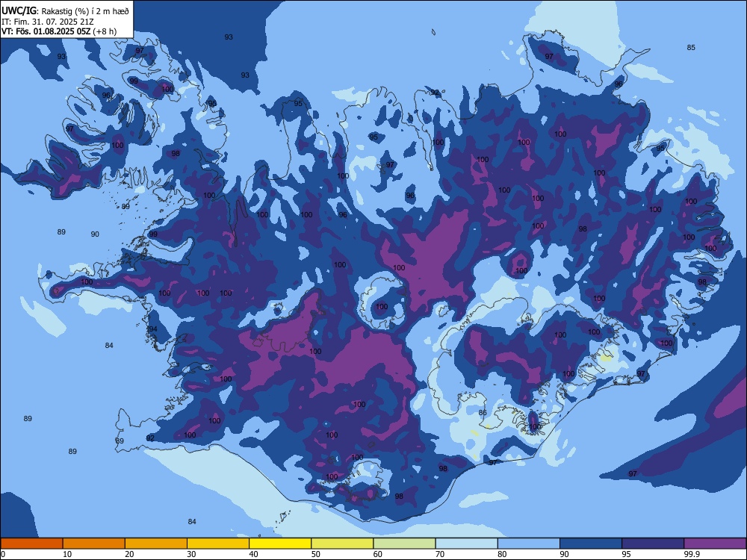The width and height of the screenshot is (747, 560).
Task: Choose the amber 30–40 legend swatch
Action: (218, 544)
